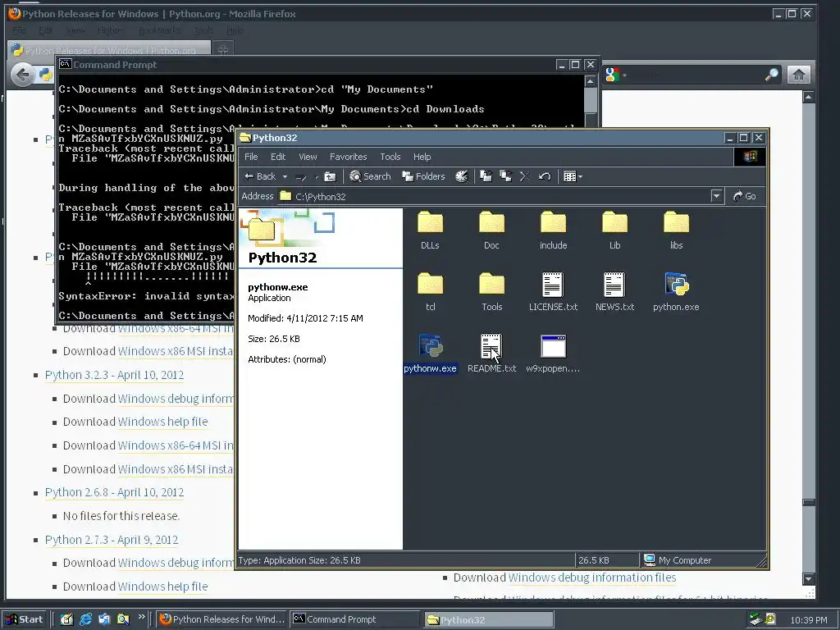Click the Go button beside the address bar
The height and width of the screenshot is (630, 840).
tap(745, 196)
